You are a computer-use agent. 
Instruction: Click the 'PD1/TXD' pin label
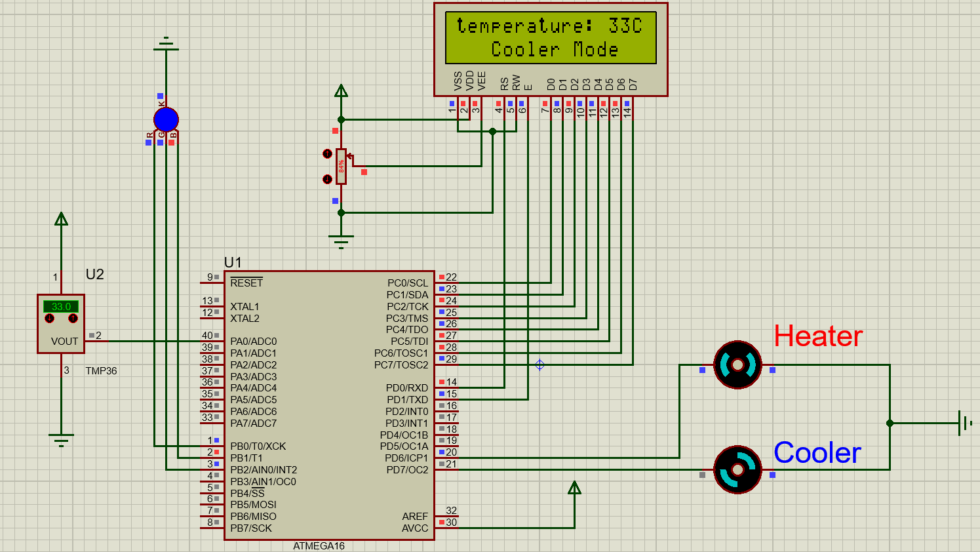pyautogui.click(x=407, y=400)
